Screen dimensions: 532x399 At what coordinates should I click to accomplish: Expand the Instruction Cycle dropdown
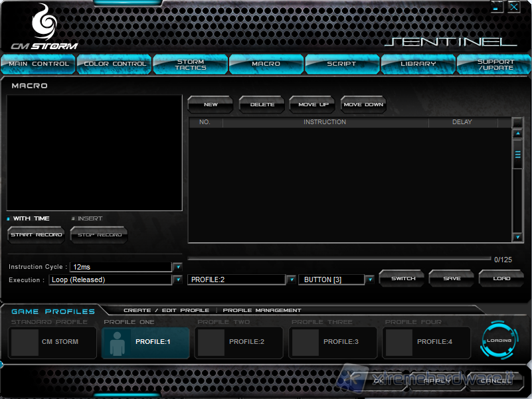tap(177, 267)
